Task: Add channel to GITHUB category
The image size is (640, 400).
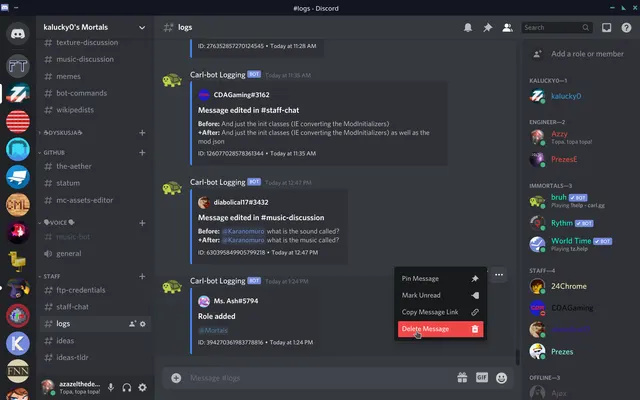Action: coord(142,153)
